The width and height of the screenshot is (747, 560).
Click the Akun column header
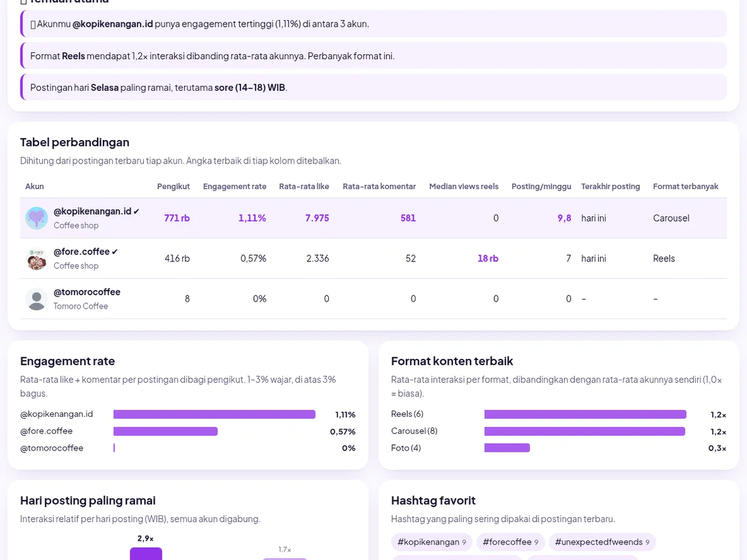click(x=35, y=187)
